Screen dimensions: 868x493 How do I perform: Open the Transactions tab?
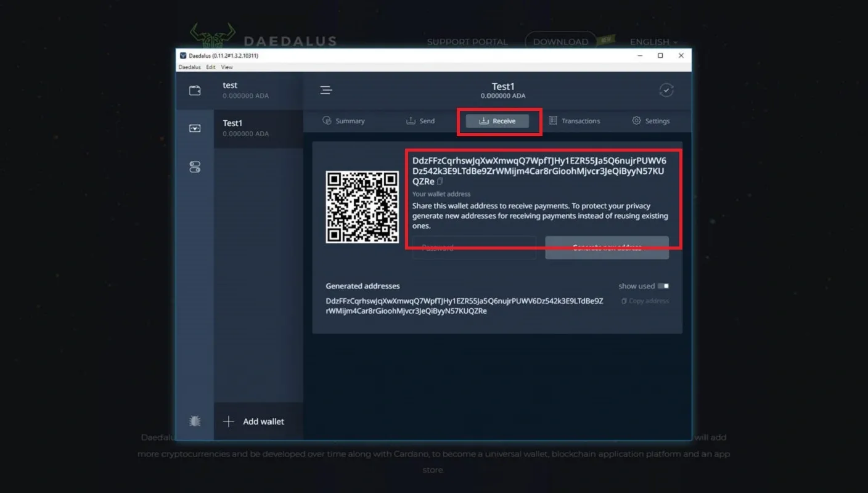(575, 121)
